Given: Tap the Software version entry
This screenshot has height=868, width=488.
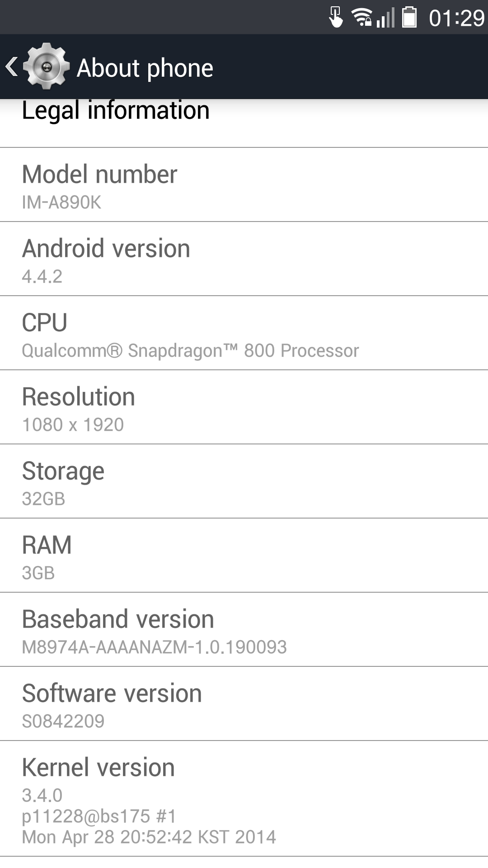Looking at the screenshot, I should (x=244, y=704).
